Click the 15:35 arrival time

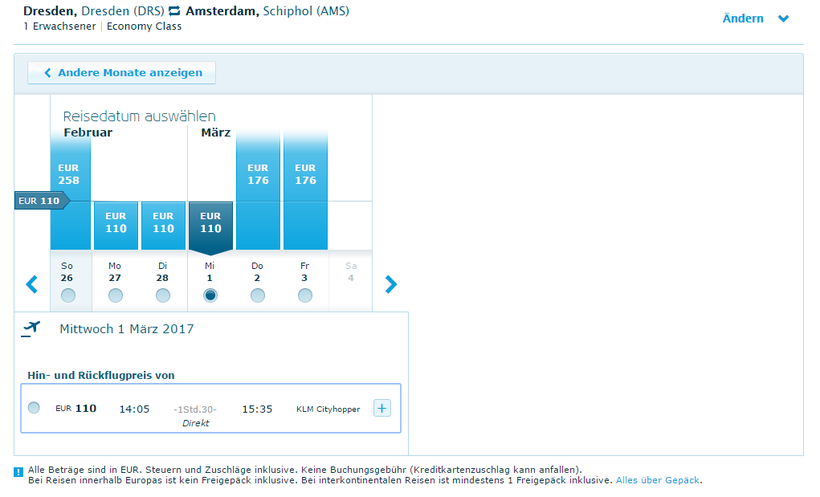click(257, 409)
